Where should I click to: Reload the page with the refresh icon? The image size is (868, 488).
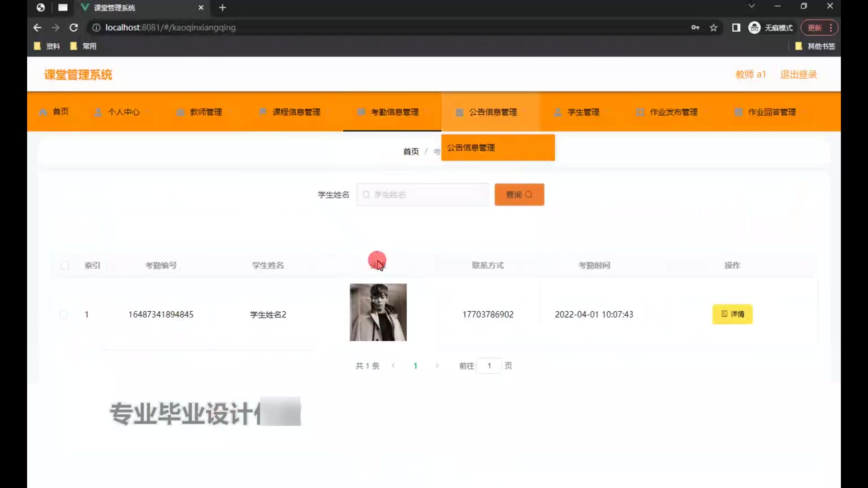click(74, 28)
